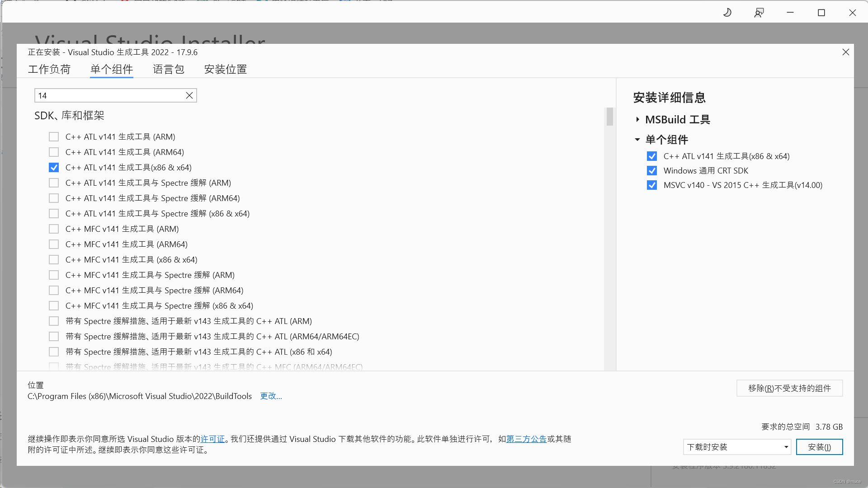Clear the search box with the X icon
This screenshot has height=488, width=868.
[x=189, y=95]
